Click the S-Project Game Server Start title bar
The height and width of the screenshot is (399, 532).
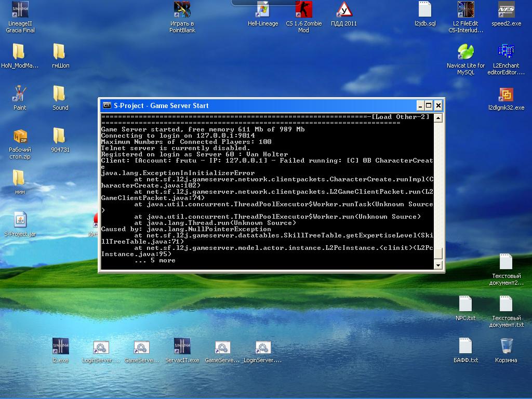(260, 105)
